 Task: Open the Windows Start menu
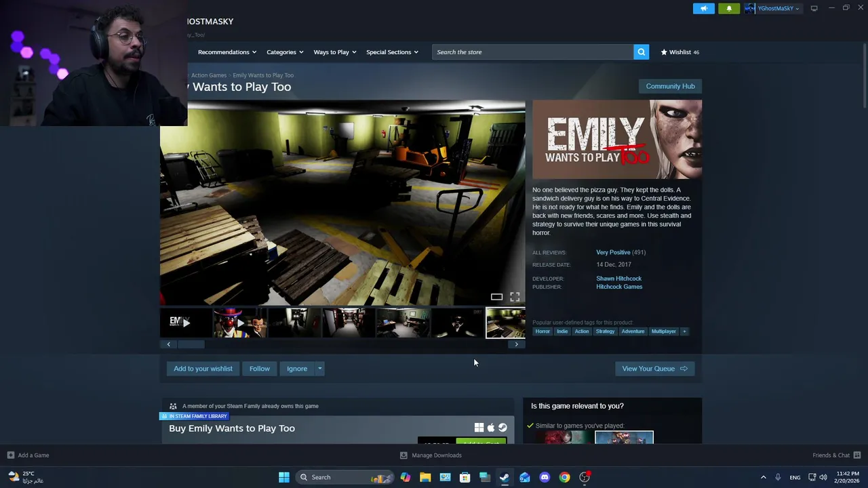(x=284, y=477)
